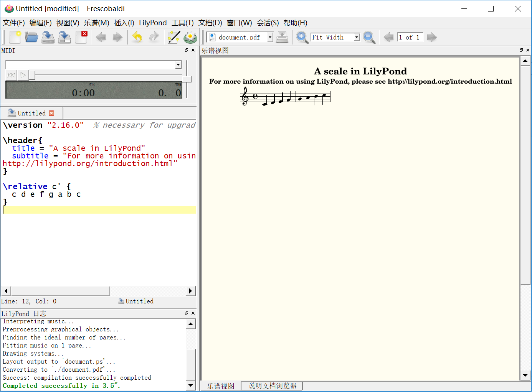Close the Untitled document tab
This screenshot has height=392, width=532.
[x=52, y=113]
